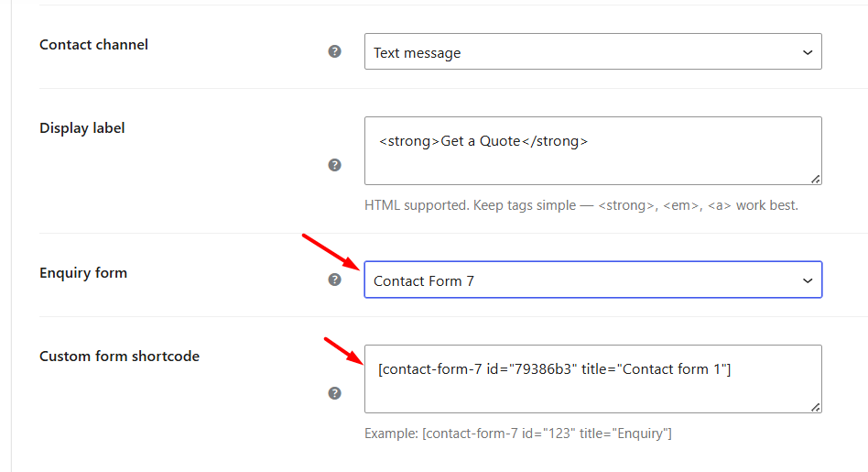Click the Example contact-form-7 shortcode hint
This screenshot has height=472, width=868.
coord(518,434)
